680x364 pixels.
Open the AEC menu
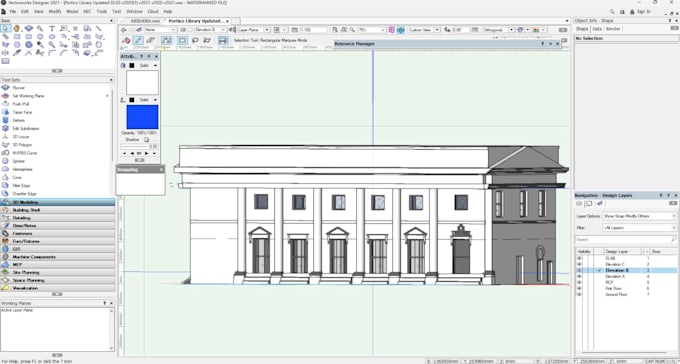pos(87,11)
